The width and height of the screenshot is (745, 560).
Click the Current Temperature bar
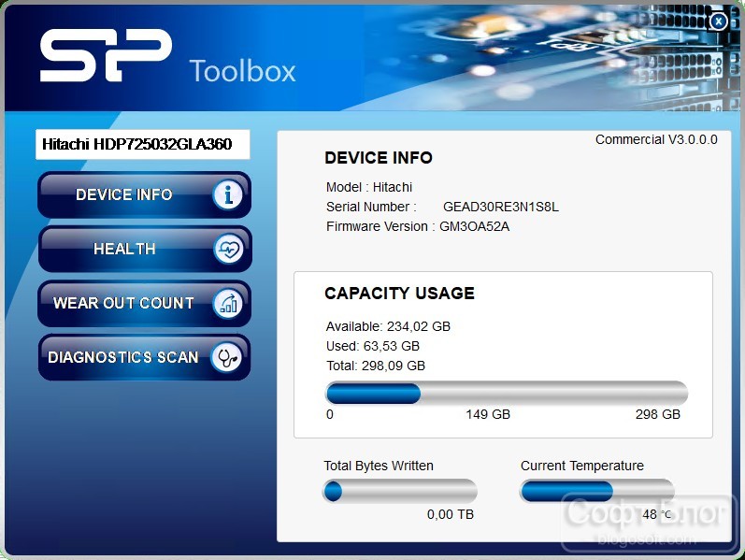point(597,491)
